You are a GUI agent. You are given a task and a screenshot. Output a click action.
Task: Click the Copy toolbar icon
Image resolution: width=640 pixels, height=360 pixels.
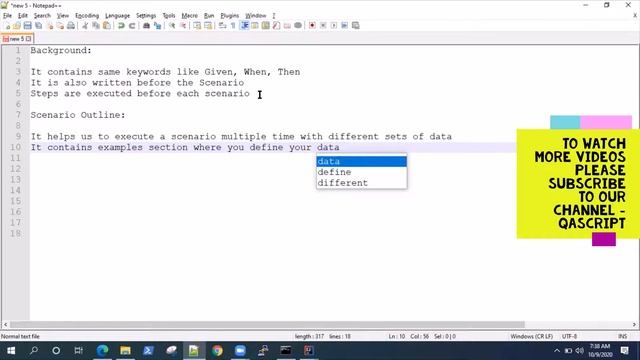point(96,26)
